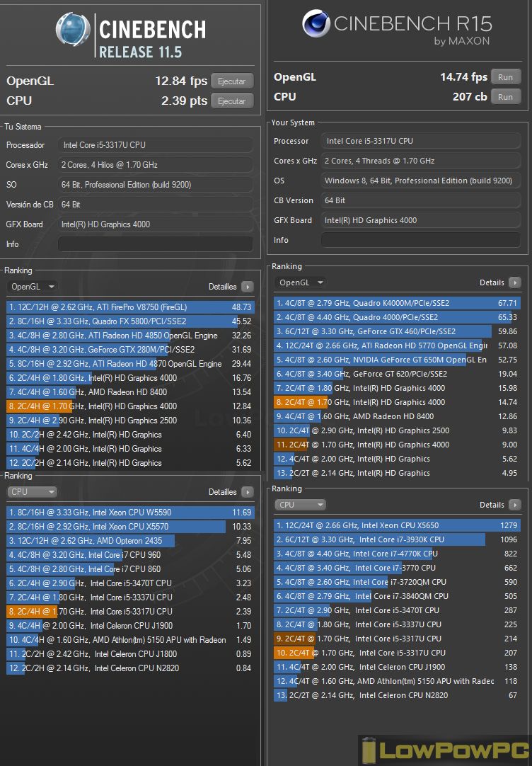Select the Intel Xeon CPU W5590 ranking row
This screenshot has height=766, width=532.
tap(130, 513)
